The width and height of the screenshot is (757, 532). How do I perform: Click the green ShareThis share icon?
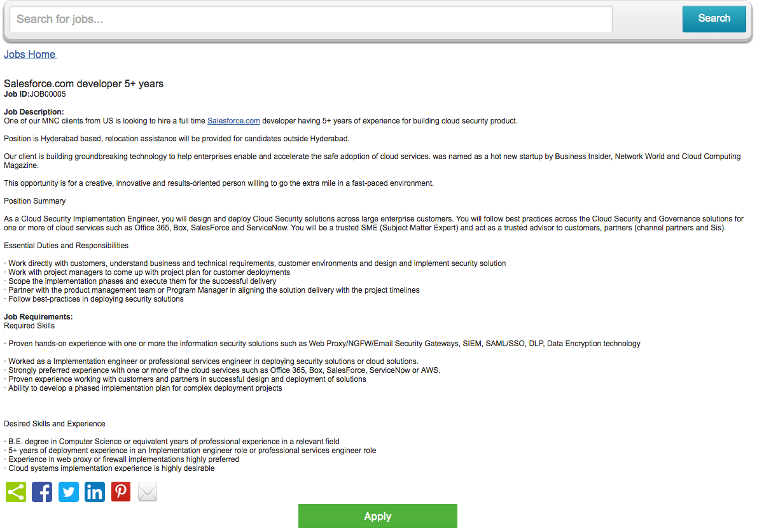click(16, 492)
